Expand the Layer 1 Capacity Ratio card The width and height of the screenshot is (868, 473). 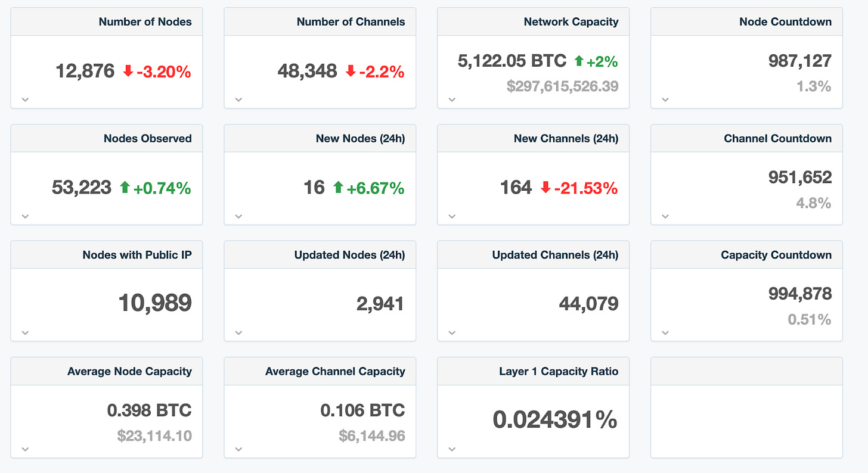click(x=452, y=449)
